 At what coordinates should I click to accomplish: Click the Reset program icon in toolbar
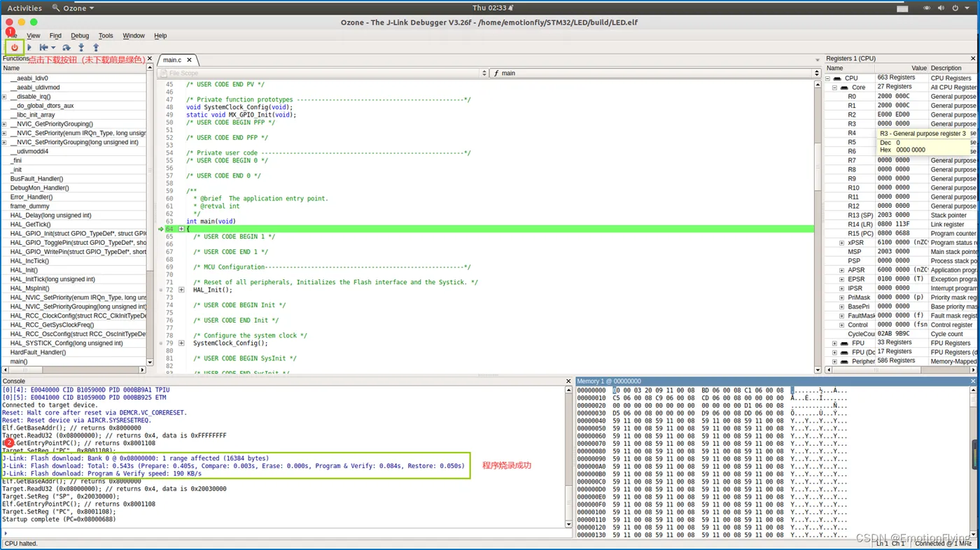(43, 48)
